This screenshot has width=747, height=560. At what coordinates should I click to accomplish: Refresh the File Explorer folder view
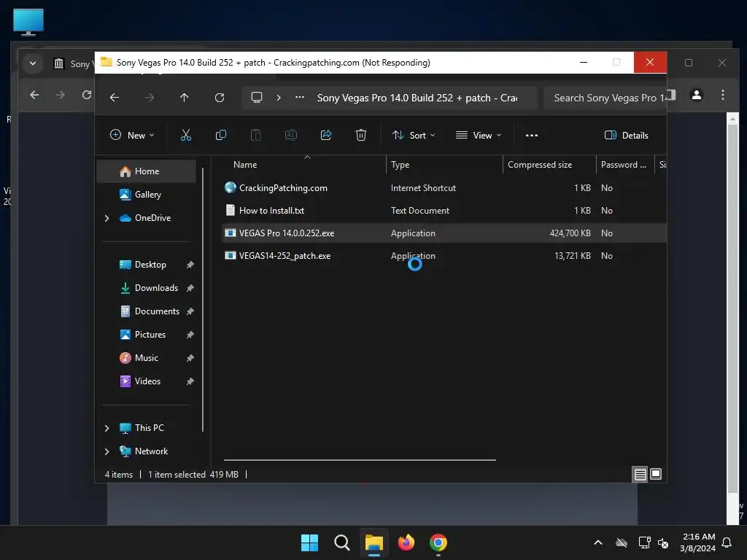(x=220, y=98)
